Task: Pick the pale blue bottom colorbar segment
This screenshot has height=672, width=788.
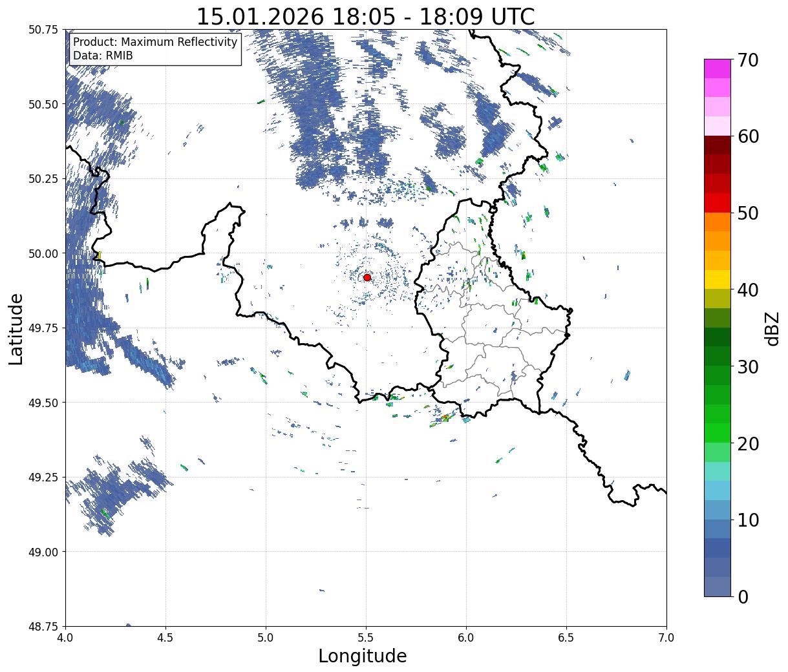Action: tap(718, 586)
